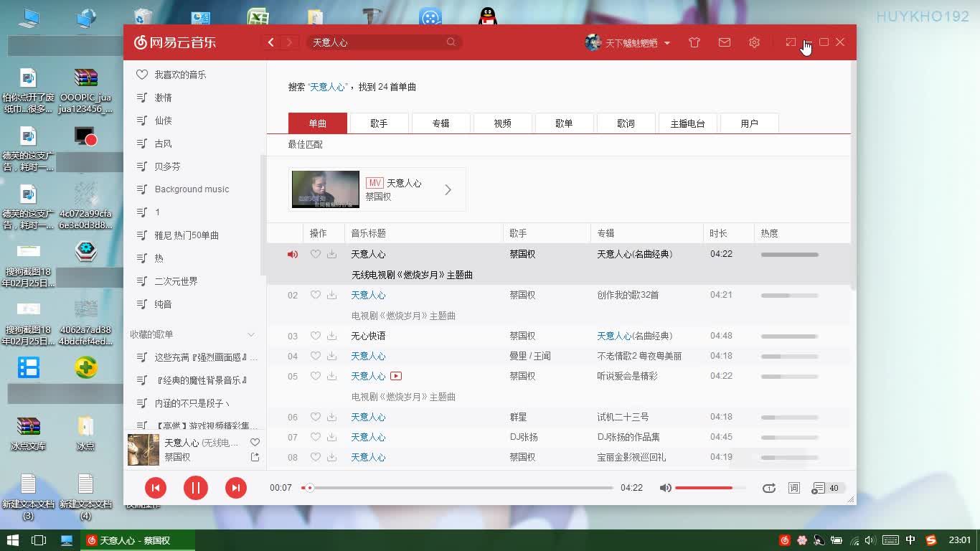Open the skin (shirt) icon

tap(694, 42)
